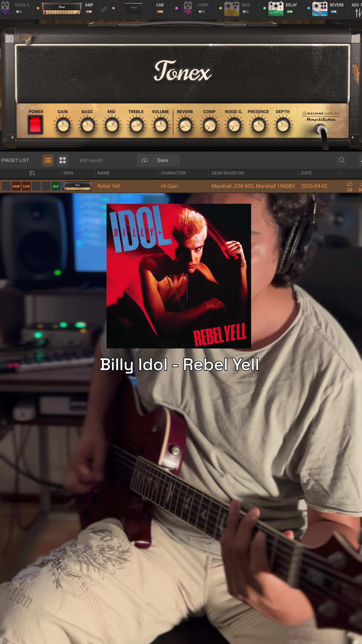The width and height of the screenshot is (362, 644).
Task: Click the REVERB label in signal chain
Action: pyautogui.click(x=337, y=5)
